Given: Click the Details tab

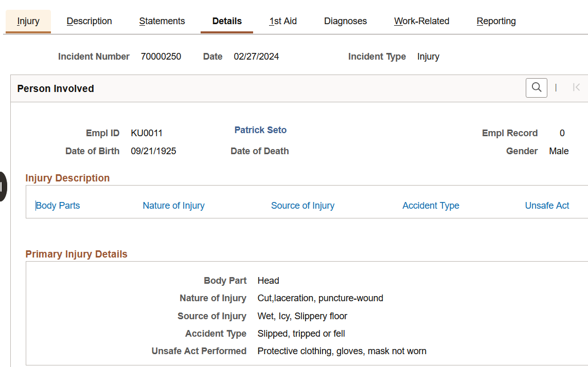Looking at the screenshot, I should [227, 21].
